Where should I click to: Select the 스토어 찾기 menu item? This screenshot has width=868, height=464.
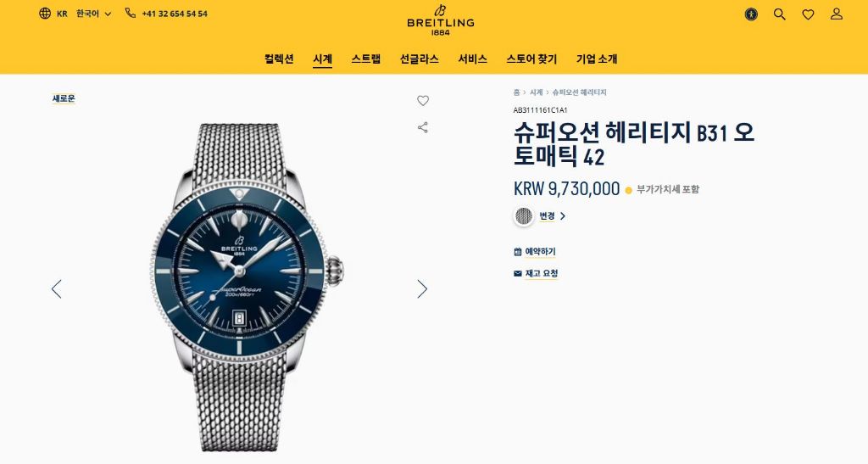tap(531, 59)
